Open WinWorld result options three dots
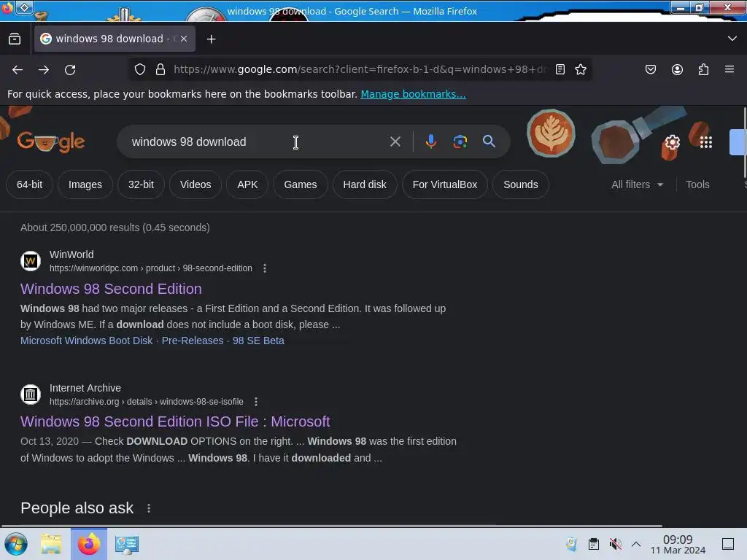747x560 pixels. [x=265, y=268]
